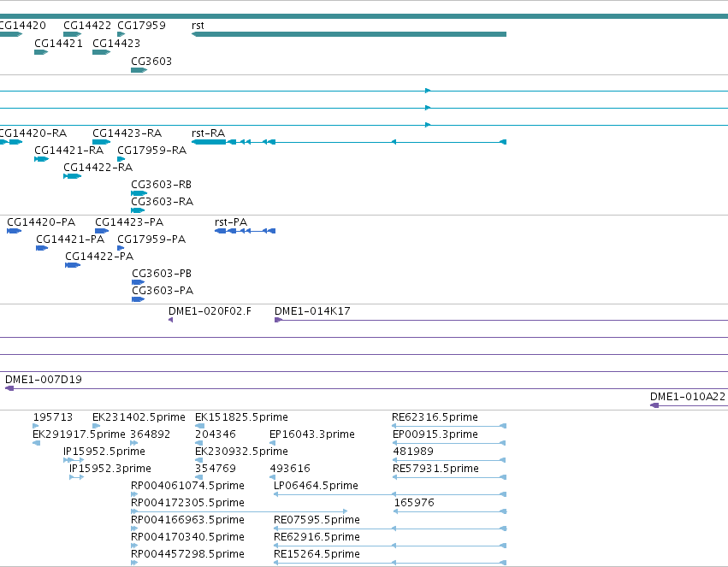728x567 pixels.
Task: Select the 364892 feature label
Action: pyautogui.click(x=150, y=434)
